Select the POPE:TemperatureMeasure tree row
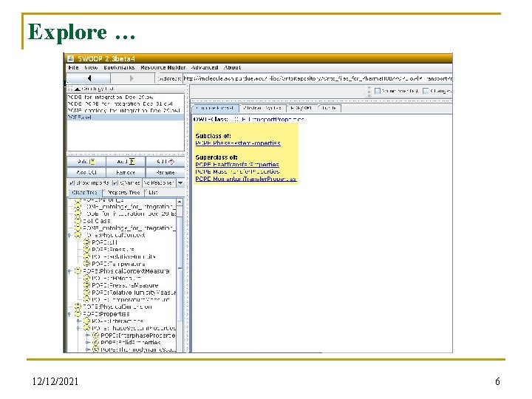 131,299
